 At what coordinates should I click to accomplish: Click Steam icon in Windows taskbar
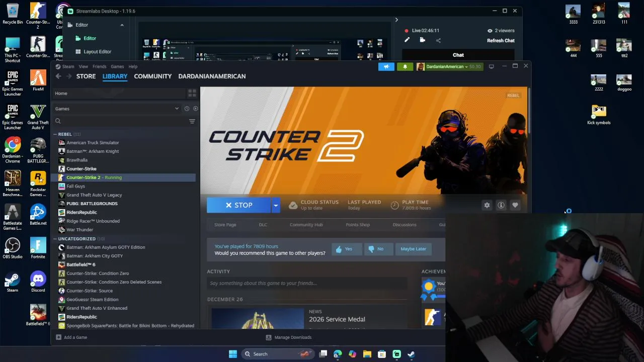[411, 354]
